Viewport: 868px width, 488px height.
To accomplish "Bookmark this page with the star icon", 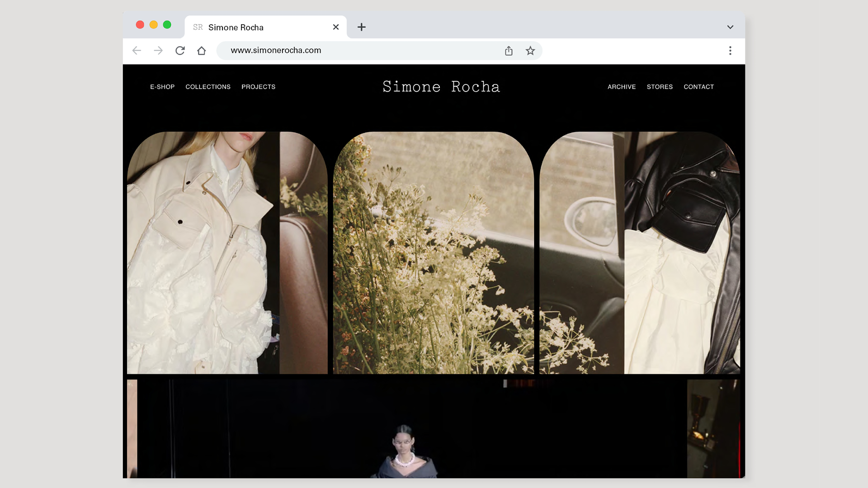I will click(530, 51).
